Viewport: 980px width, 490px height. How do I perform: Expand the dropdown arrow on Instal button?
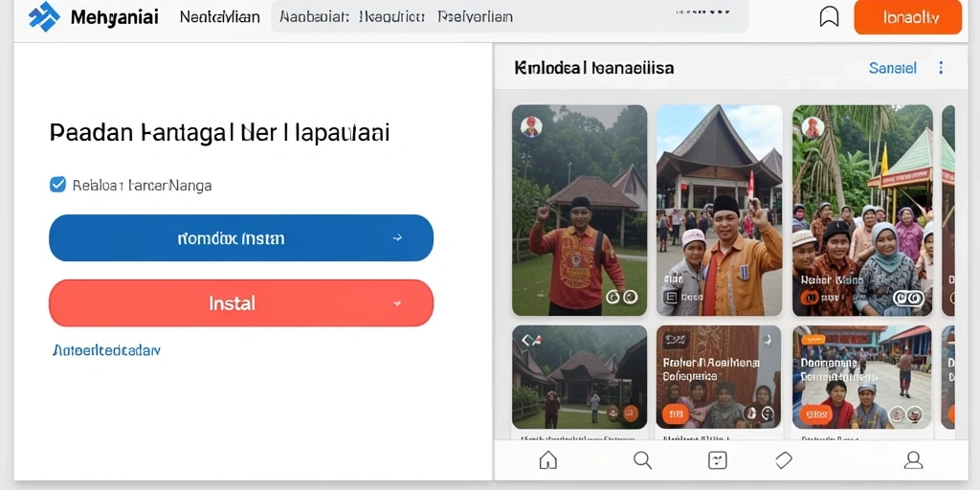pyautogui.click(x=397, y=303)
